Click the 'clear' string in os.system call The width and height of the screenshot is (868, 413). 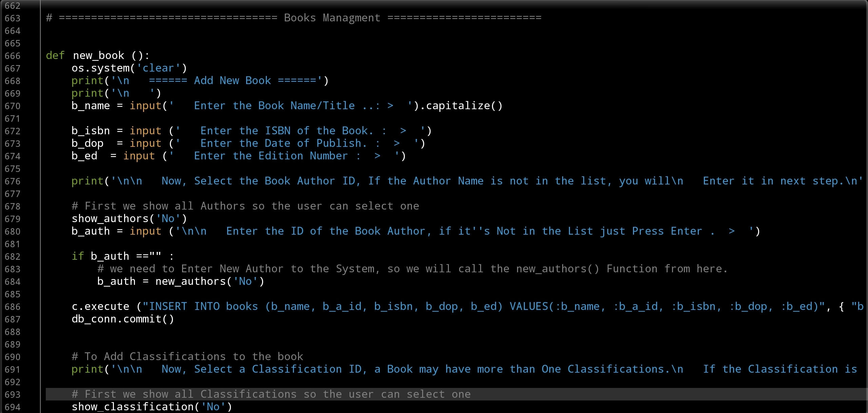tap(158, 68)
